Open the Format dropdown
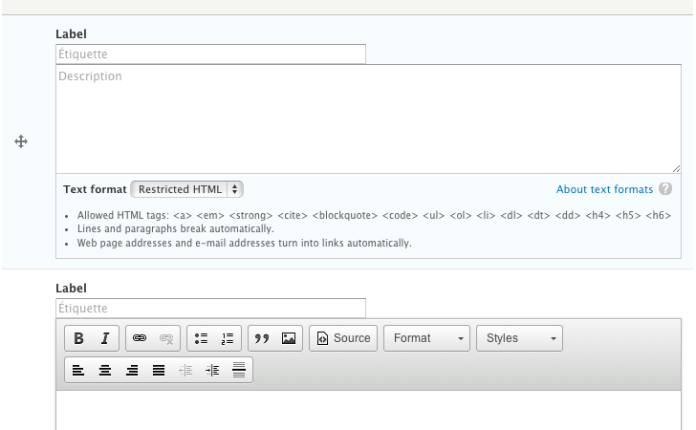This screenshot has height=430, width=696. (429, 338)
